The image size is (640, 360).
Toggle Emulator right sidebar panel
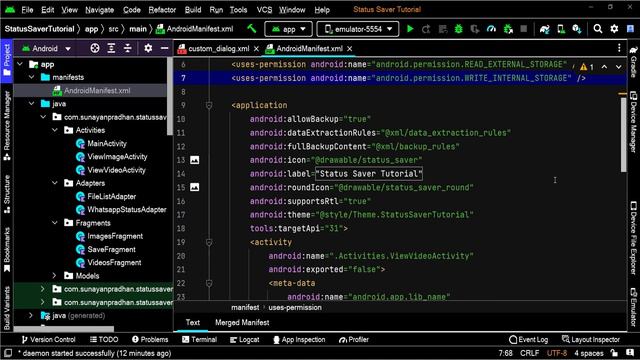click(633, 307)
